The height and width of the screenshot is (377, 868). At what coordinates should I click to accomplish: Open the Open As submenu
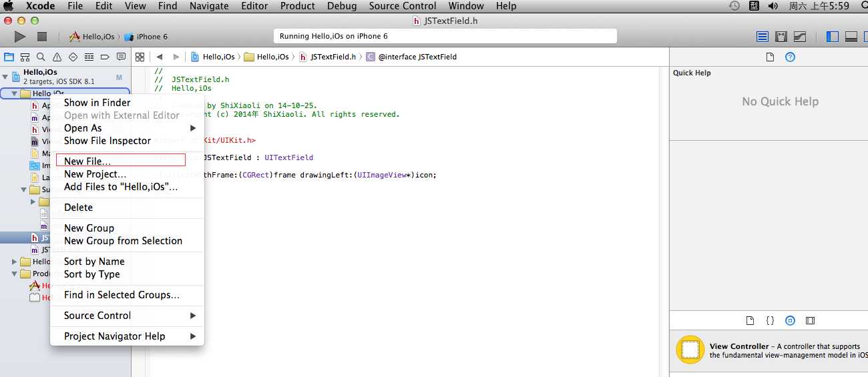coord(127,128)
